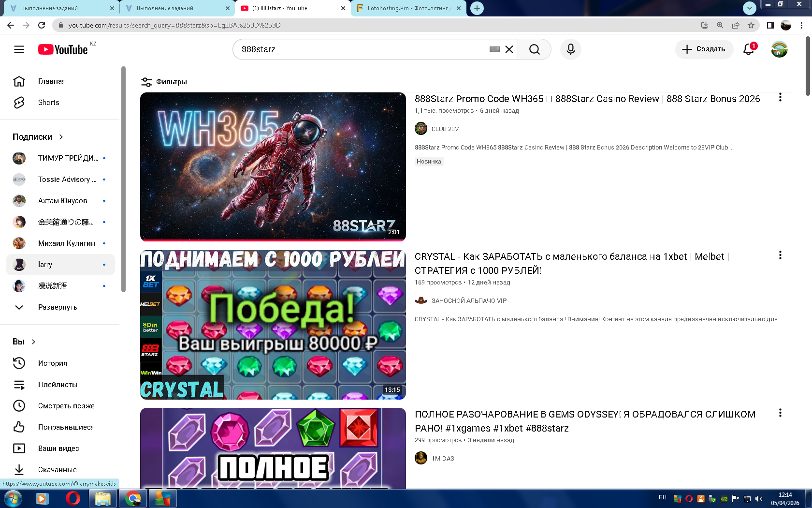Open Filters for search results
812x508 pixels.
coord(164,82)
